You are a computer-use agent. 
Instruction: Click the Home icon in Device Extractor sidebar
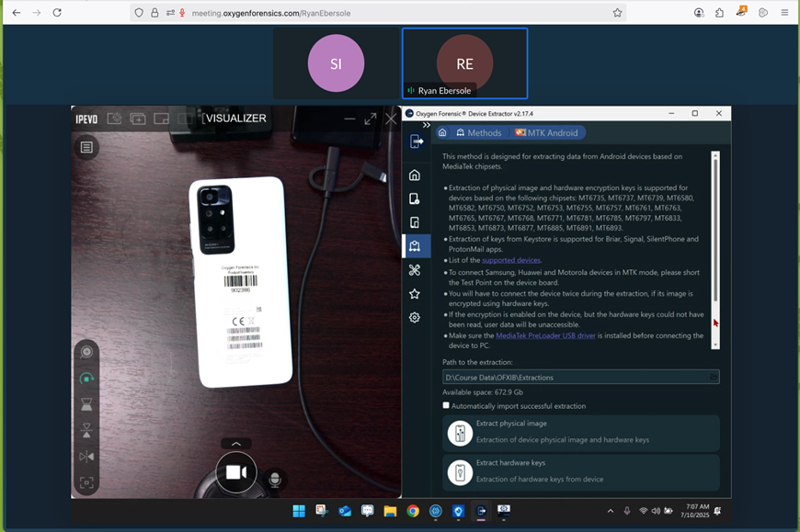coord(415,175)
